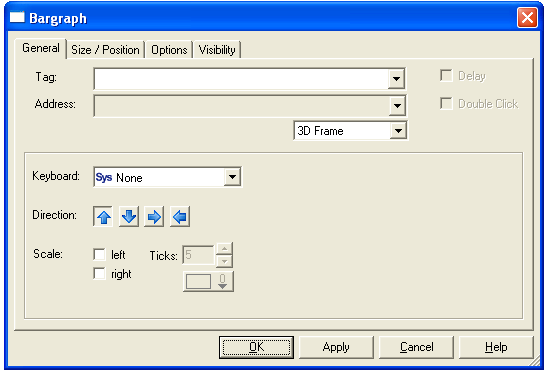
Task: Increase Ticks value with up spinner
Action: (x=224, y=249)
